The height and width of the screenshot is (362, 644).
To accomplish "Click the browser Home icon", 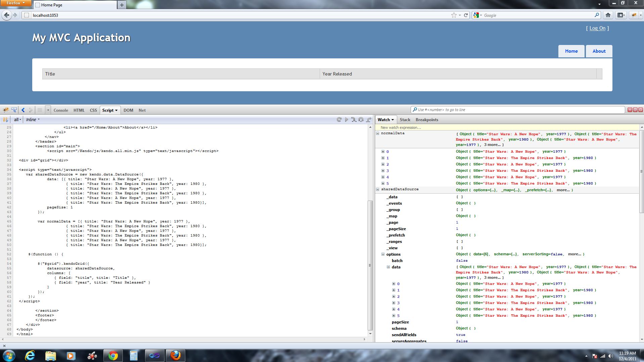I will point(608,15).
